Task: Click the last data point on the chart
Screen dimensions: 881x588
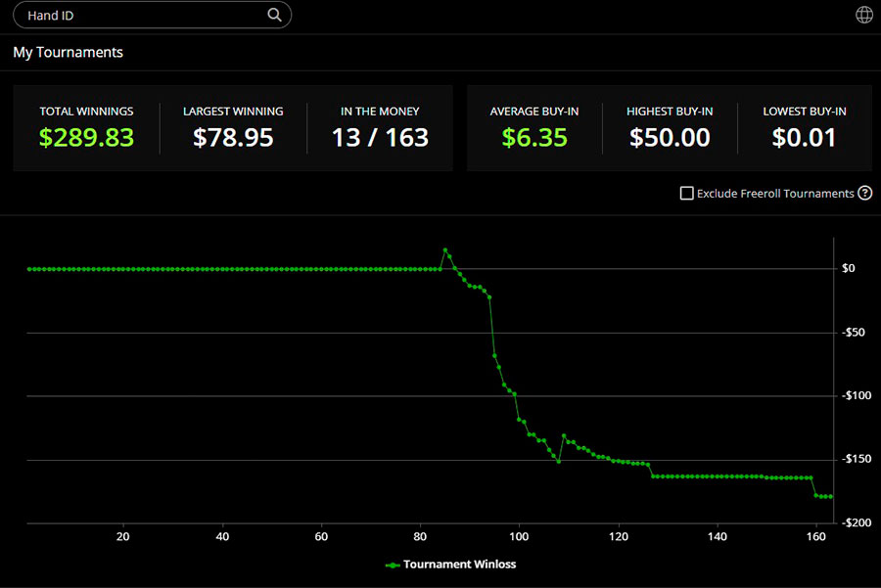Action: (831, 496)
